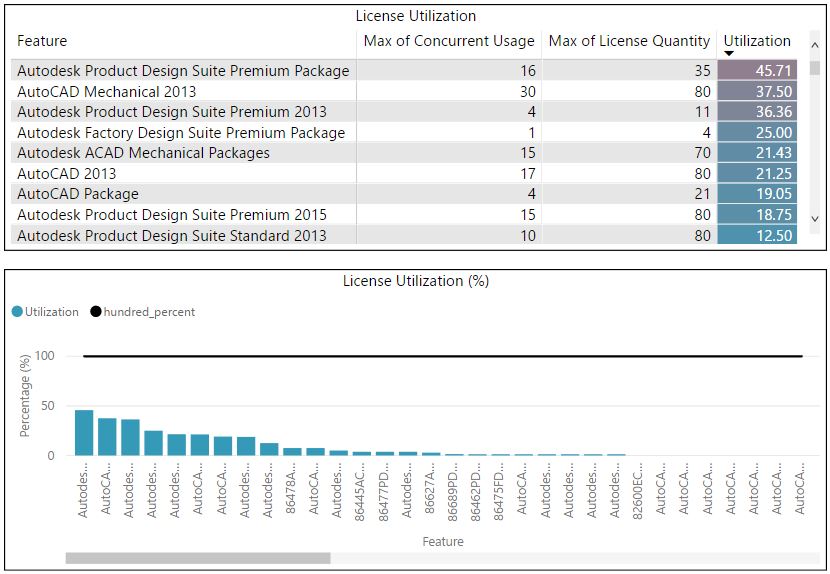Viewport: 830px width, 574px height.
Task: Select the AutoCAD Package row
Action: click(x=78, y=194)
